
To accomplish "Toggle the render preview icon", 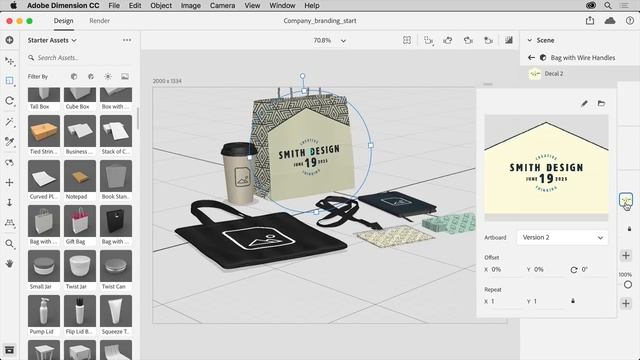I will [509, 40].
